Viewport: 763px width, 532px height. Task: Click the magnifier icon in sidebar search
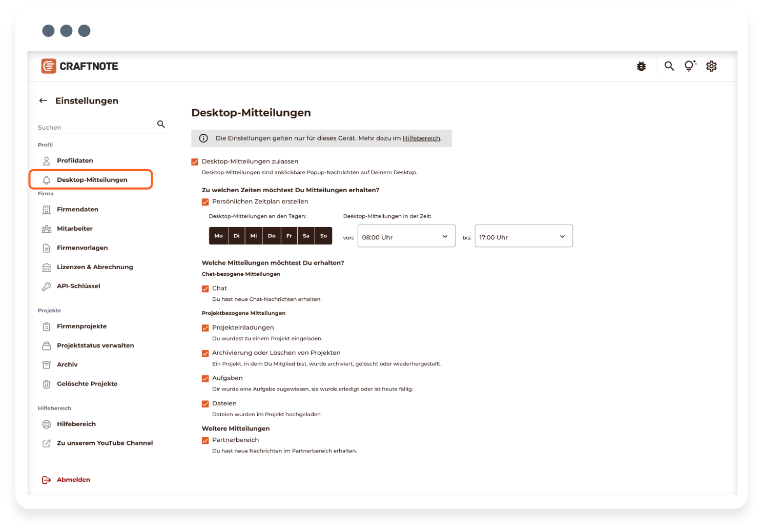click(x=161, y=125)
